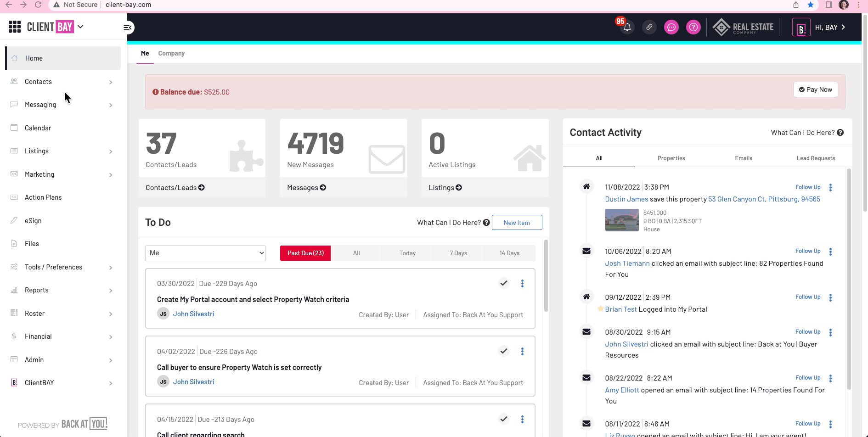The image size is (868, 437).
Task: Open the Contacts/Leads link under 37
Action: [x=175, y=187]
